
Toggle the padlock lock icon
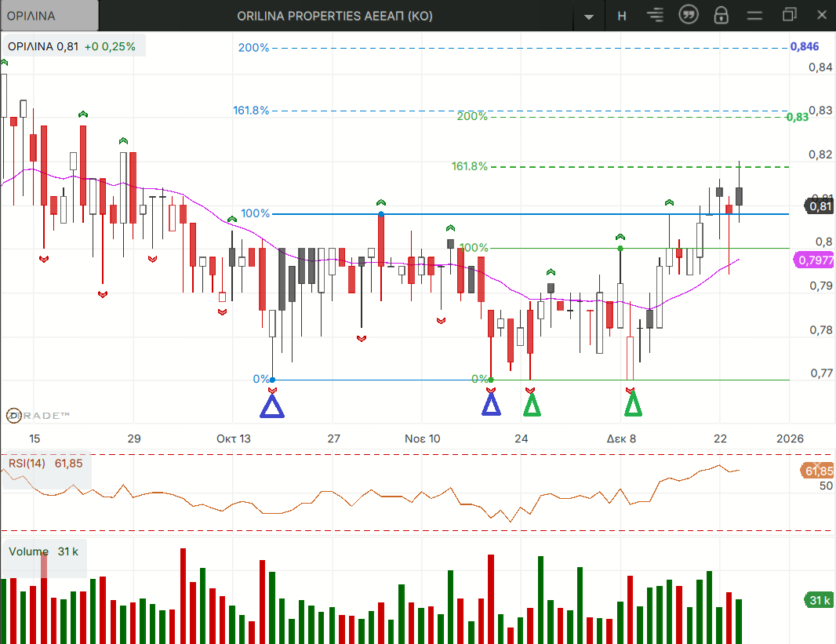click(x=721, y=16)
